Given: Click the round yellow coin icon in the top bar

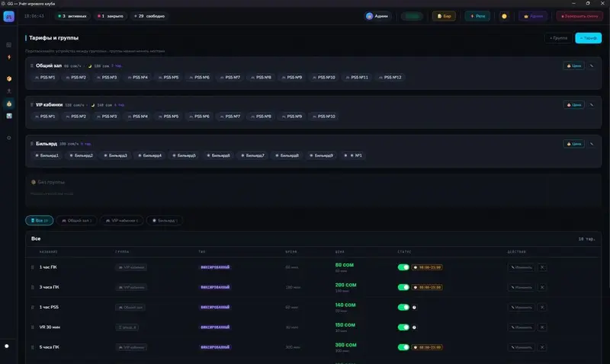Looking at the screenshot, I should pyautogui.click(x=504, y=16).
